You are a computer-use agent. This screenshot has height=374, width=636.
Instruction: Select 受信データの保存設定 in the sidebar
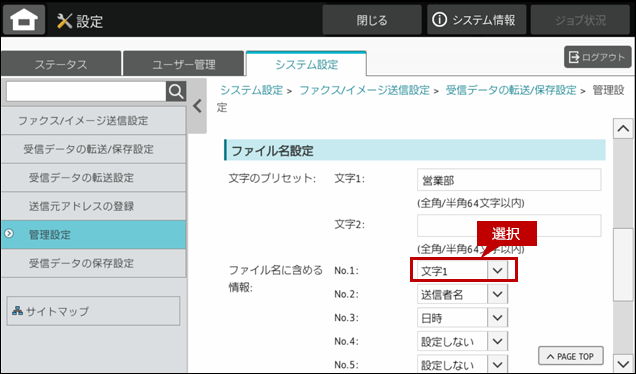coord(93,263)
